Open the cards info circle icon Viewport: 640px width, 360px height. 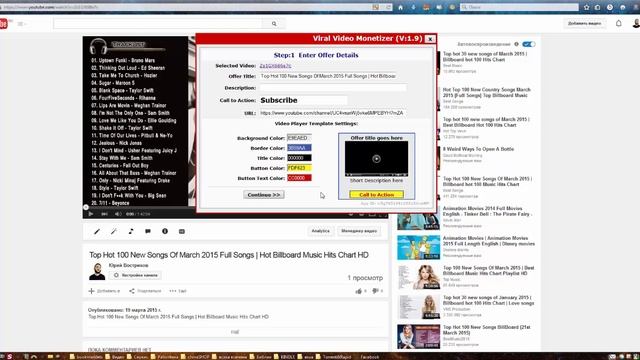tap(165, 231)
